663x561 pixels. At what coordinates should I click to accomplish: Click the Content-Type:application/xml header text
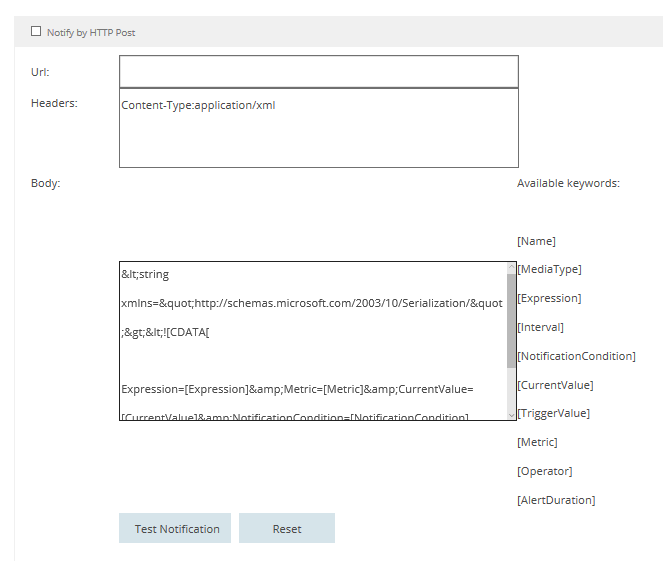click(198, 105)
